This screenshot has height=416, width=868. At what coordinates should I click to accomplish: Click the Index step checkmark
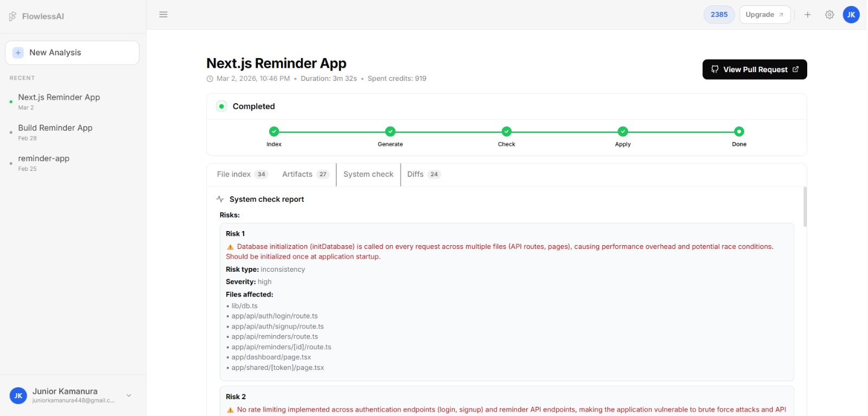click(x=274, y=131)
